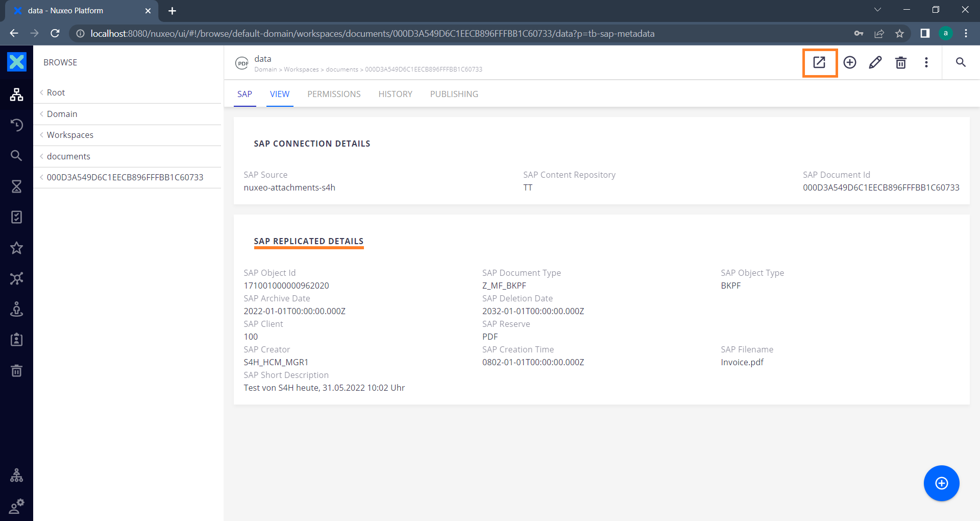Screen dimensions: 980x521
Task: Open a new browser tab
Action: tap(172, 11)
